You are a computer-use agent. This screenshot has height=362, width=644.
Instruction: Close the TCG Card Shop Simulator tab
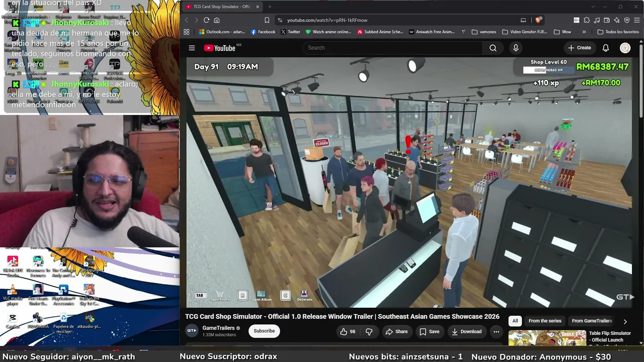pos(257,7)
